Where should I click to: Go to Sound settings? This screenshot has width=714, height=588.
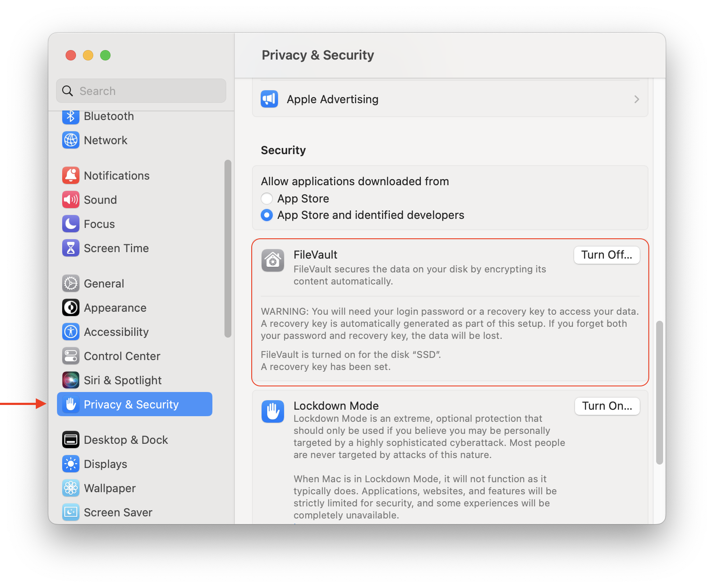pyautogui.click(x=135, y=200)
